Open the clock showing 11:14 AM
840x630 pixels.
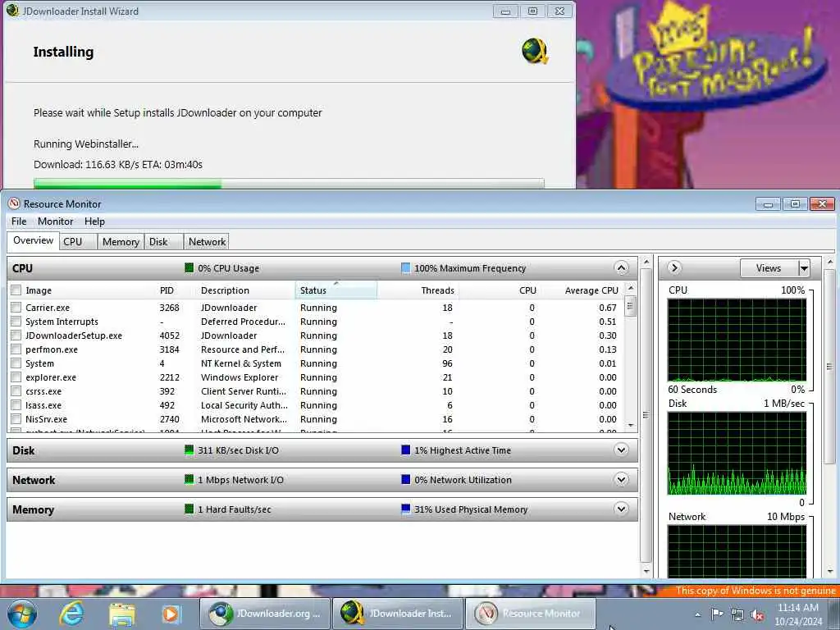pyautogui.click(x=798, y=614)
